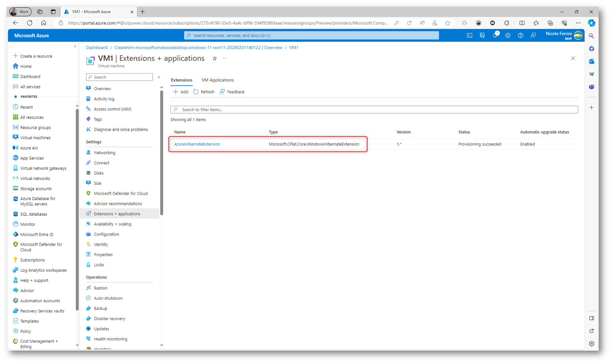Open the CreateVm deployment Overview breadcrumb
612x364 pixels.
[198, 48]
